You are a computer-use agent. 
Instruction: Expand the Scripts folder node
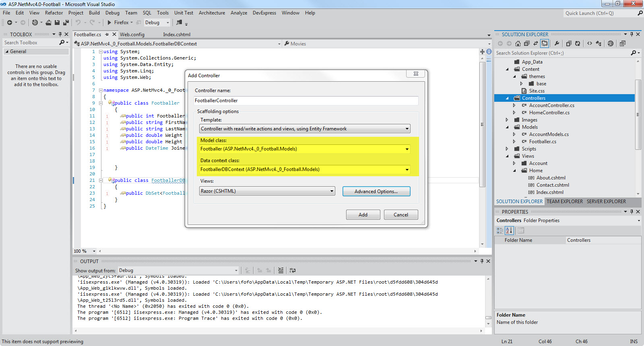click(507, 149)
